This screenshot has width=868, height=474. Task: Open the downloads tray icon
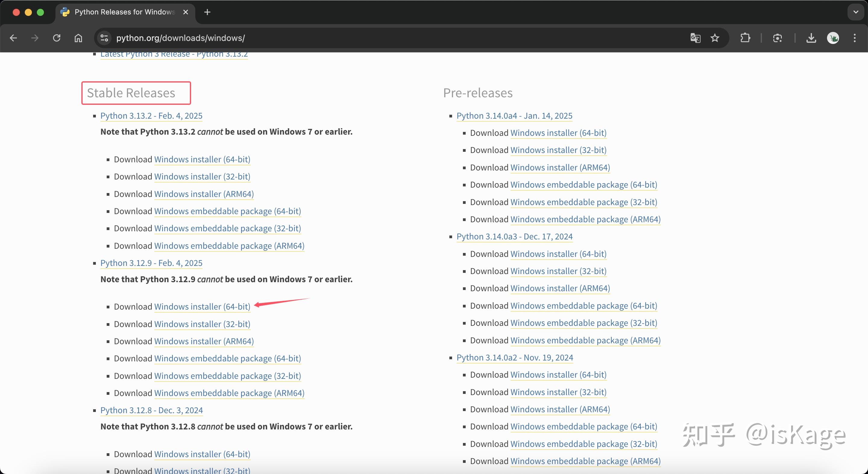811,38
